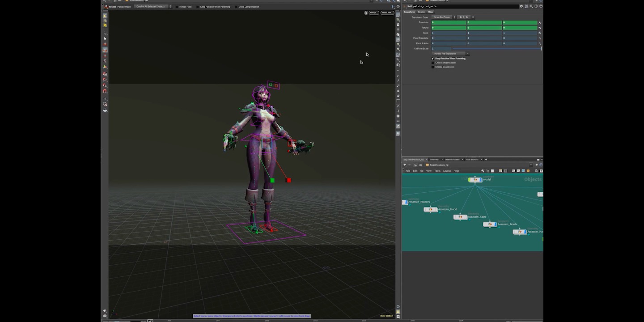
Task: Click Rotate row options icon
Action: tap(540, 28)
